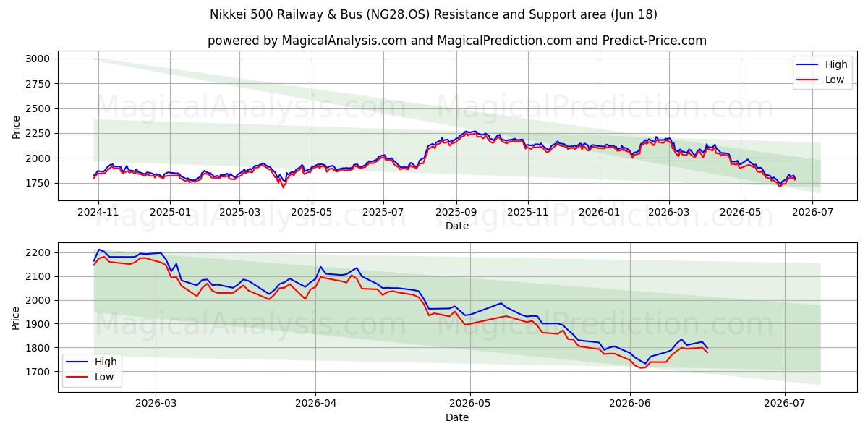The height and width of the screenshot is (434, 868).
Task: Click the 2025-01 date tick label
Action: click(170, 212)
